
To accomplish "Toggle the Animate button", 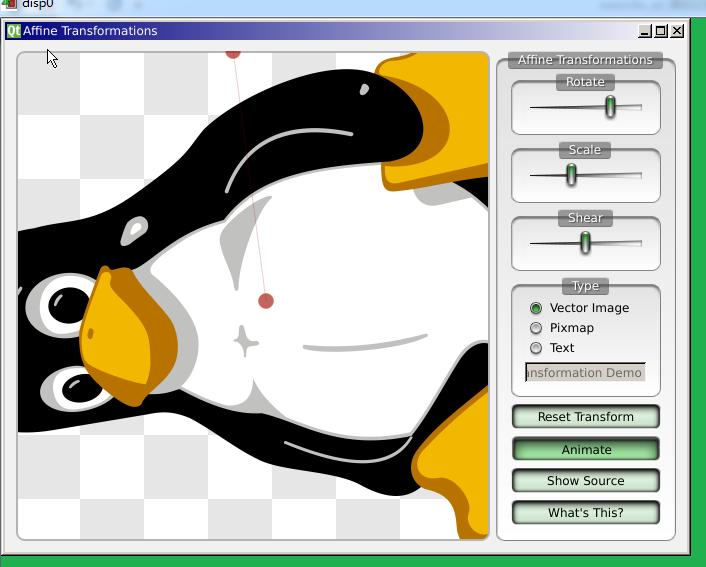I will tap(586, 449).
